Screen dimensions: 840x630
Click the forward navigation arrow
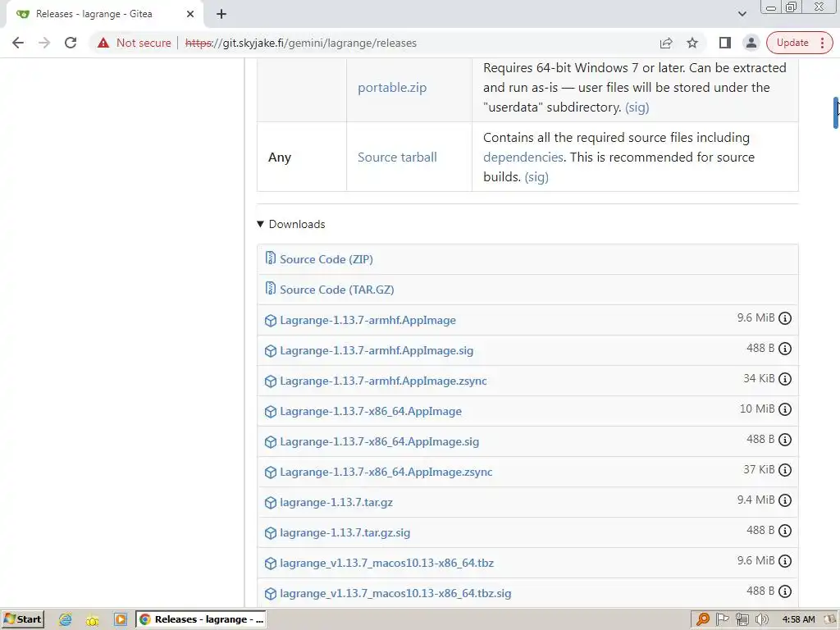44,43
